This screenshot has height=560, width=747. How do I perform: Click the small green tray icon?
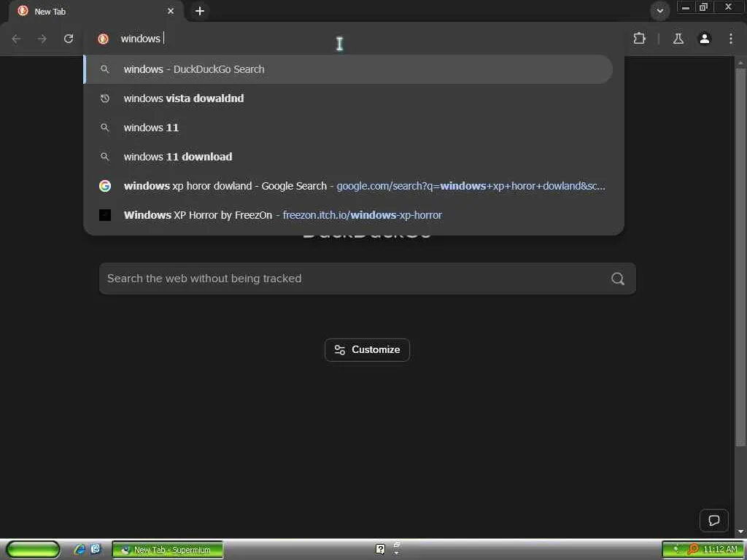click(676, 549)
